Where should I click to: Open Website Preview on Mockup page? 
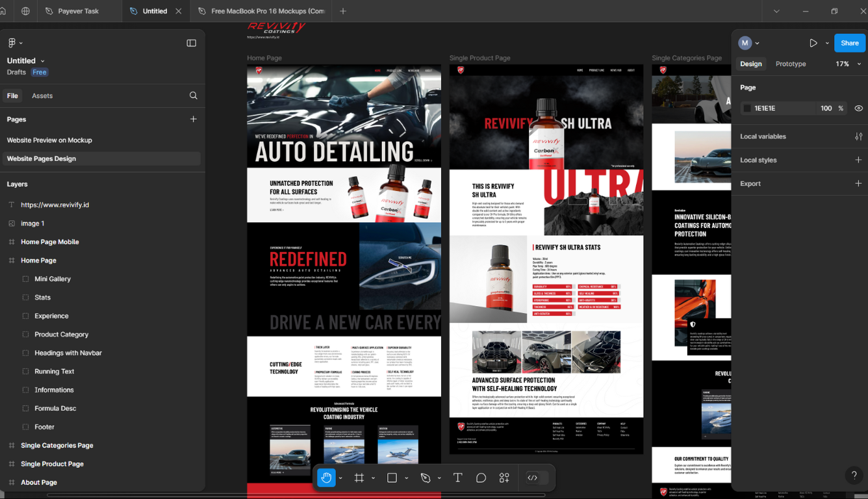click(49, 140)
